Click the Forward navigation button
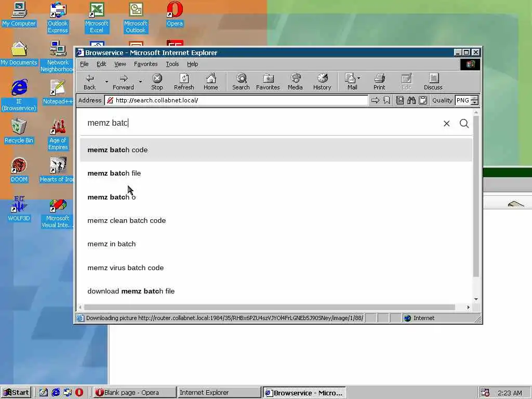 click(x=123, y=82)
